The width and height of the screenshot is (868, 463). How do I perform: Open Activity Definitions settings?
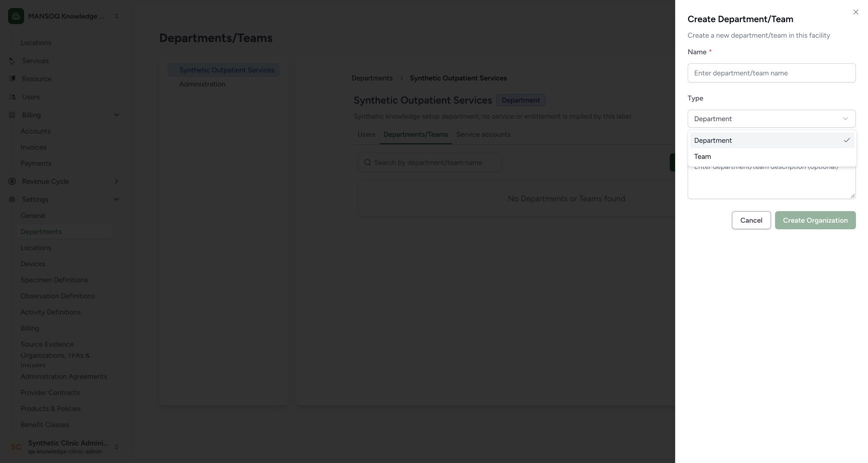51,312
